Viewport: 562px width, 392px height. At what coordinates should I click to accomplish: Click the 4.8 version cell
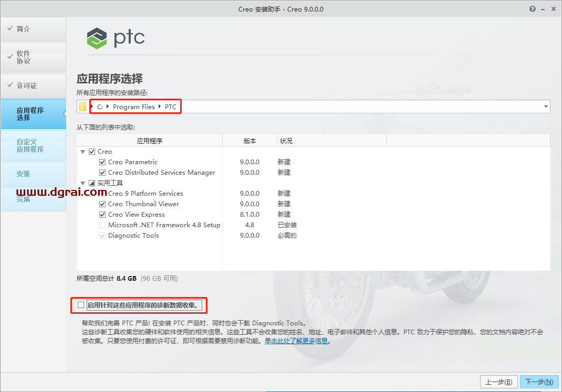[250, 225]
